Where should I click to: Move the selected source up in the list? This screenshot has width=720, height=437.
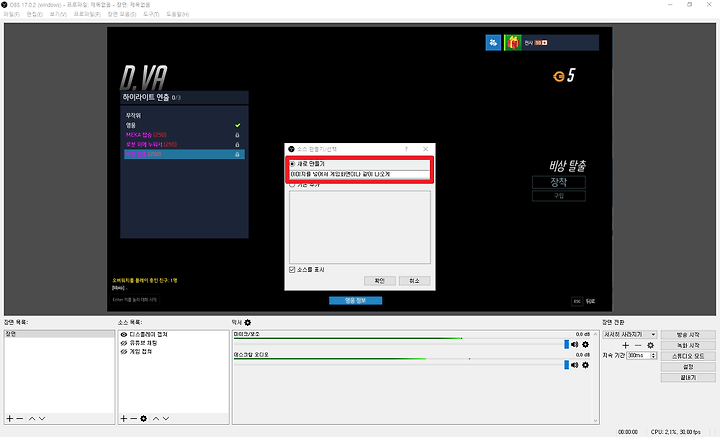pyautogui.click(x=156, y=418)
